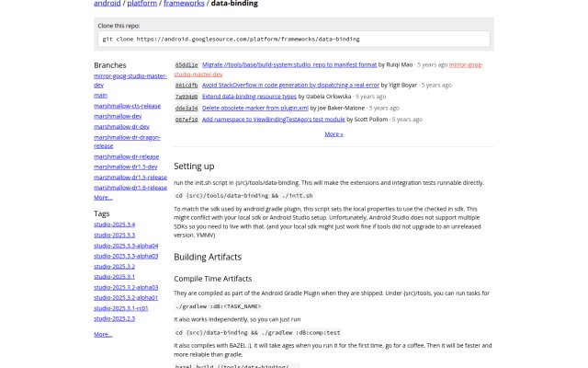Click author name 'Joe Baker-Malone'
The width and height of the screenshot is (588, 368).
tap(341, 109)
